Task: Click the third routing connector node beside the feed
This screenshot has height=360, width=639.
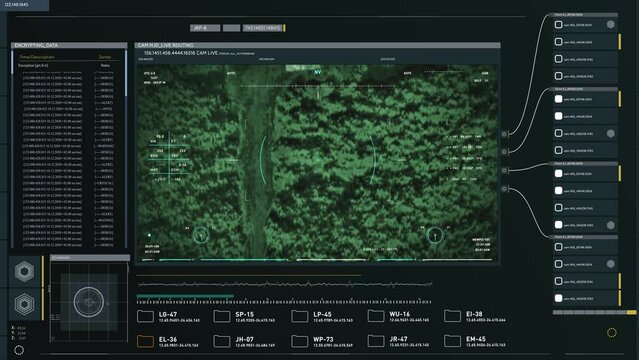Action: (x=505, y=170)
